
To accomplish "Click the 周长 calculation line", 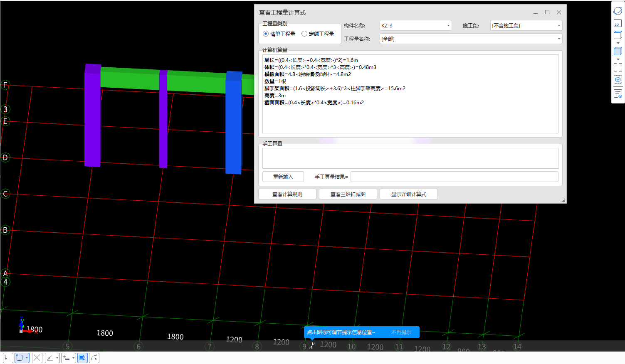I will (311, 60).
